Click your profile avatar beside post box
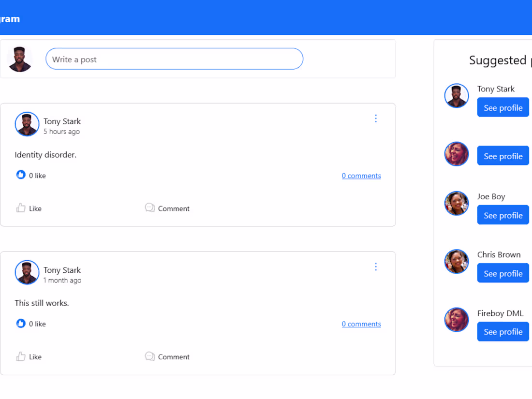The image size is (532, 399). (20, 59)
